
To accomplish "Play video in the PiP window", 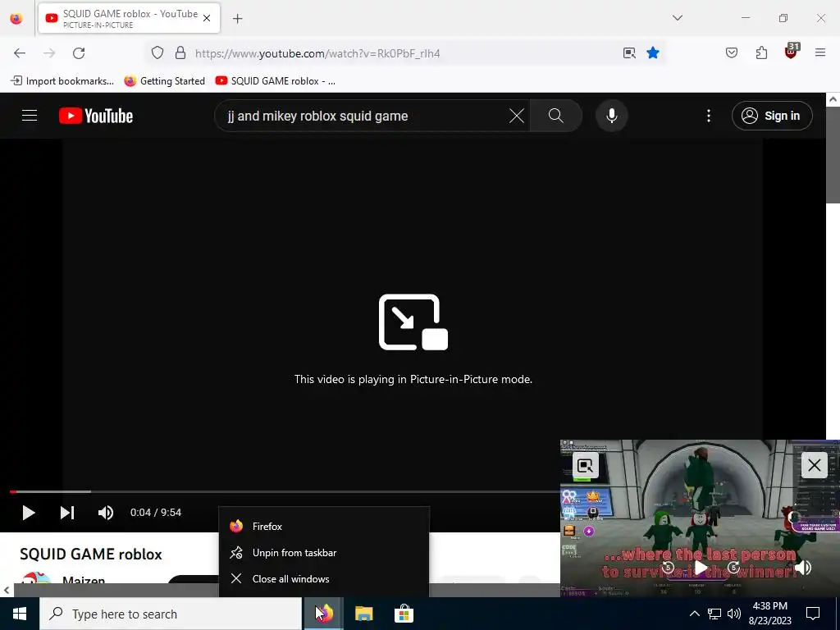I will (x=701, y=568).
